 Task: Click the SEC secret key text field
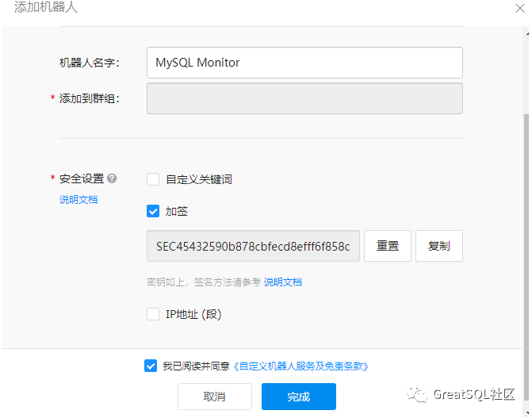[254, 246]
